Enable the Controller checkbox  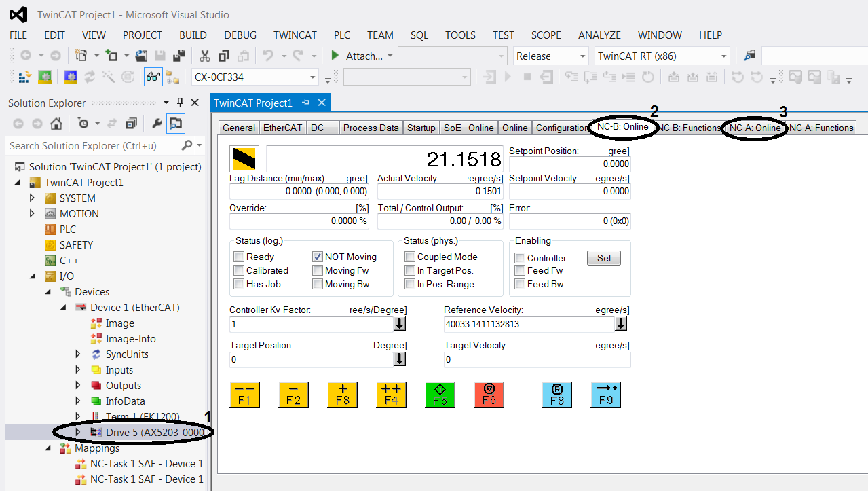point(520,258)
